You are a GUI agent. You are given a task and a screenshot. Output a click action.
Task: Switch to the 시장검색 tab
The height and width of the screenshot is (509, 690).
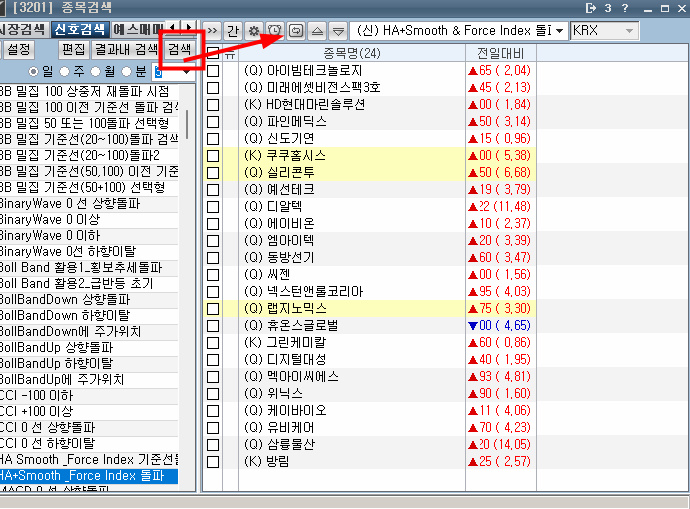(23, 29)
